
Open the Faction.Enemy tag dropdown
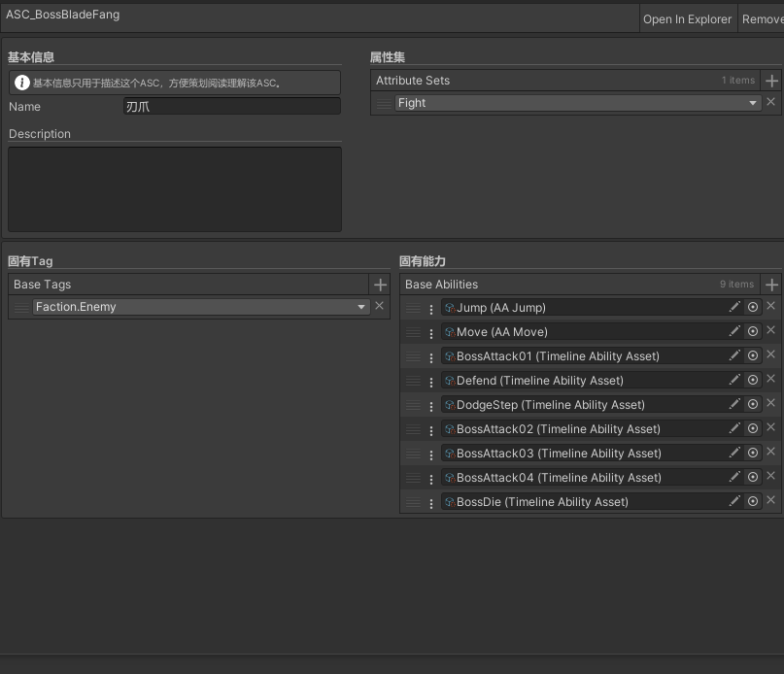pyautogui.click(x=361, y=307)
